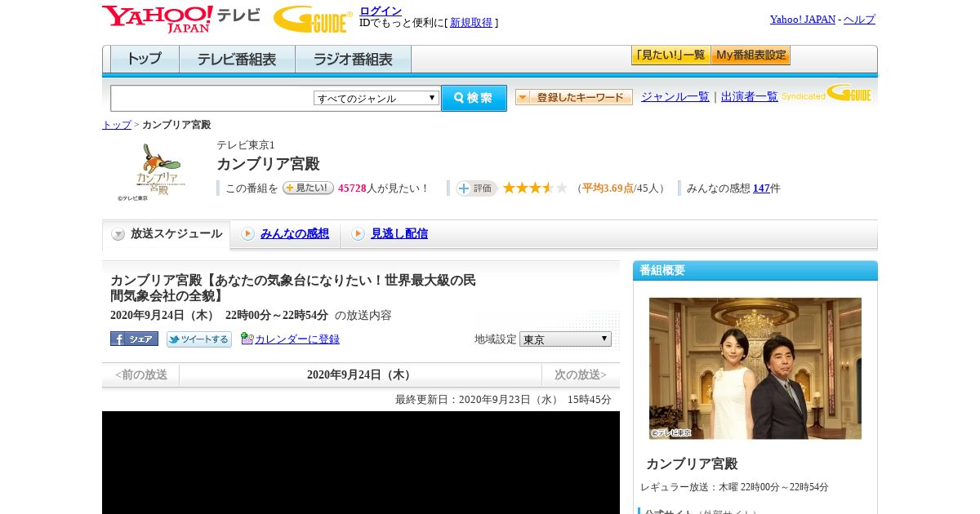Go to Yahoo! JAPAN link
This screenshot has width=980, height=514.
pyautogui.click(x=803, y=19)
